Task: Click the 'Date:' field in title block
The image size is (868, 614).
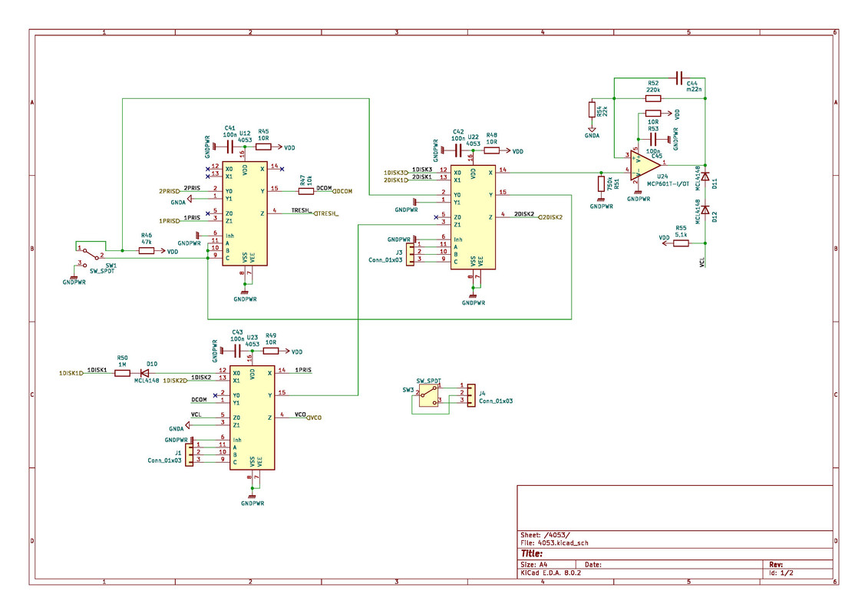Action: pos(593,565)
